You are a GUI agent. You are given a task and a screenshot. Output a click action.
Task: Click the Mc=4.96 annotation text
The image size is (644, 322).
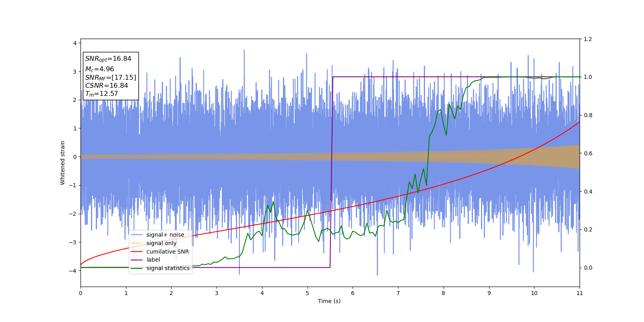[x=99, y=69]
